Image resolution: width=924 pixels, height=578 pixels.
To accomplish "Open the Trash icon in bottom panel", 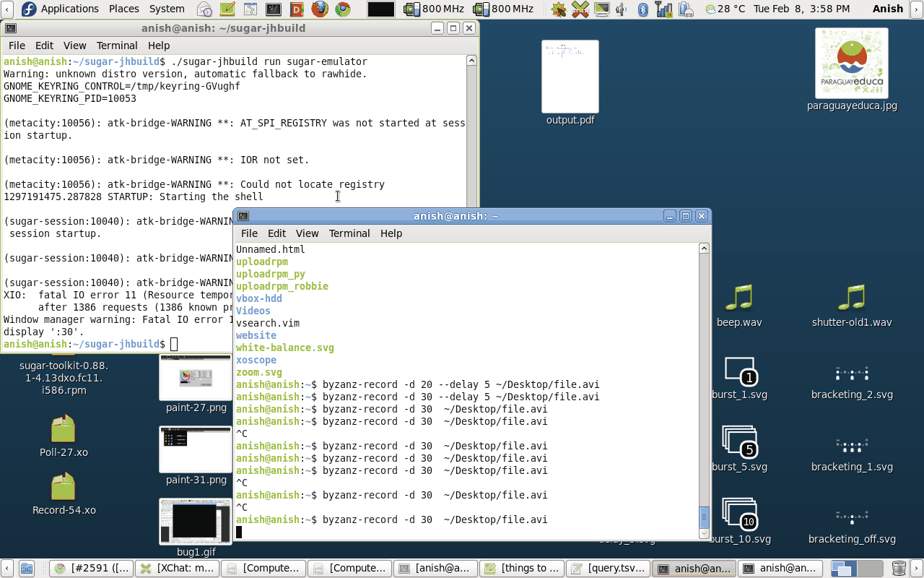I will click(899, 569).
